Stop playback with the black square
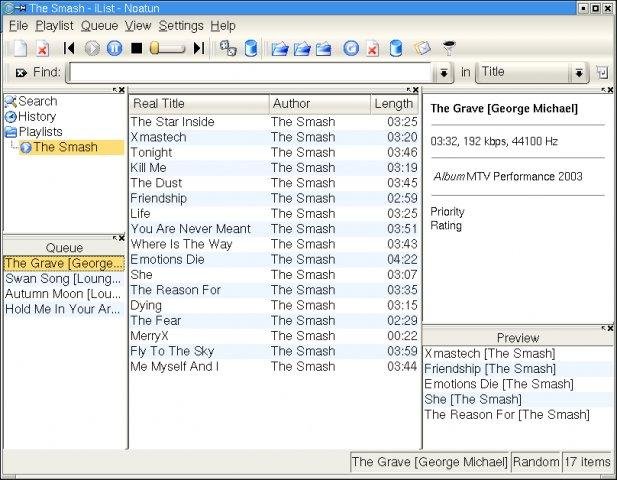The height and width of the screenshot is (480, 617). tap(137, 48)
